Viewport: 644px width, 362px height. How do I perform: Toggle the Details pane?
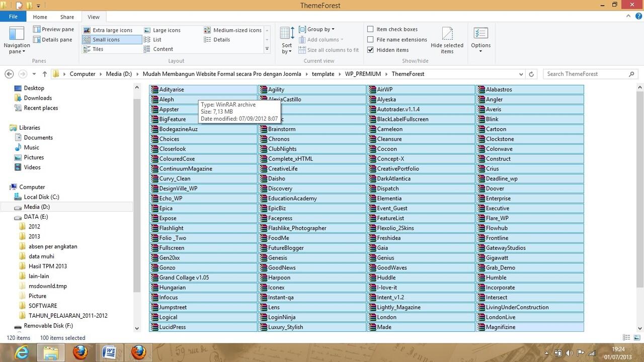click(52, 40)
